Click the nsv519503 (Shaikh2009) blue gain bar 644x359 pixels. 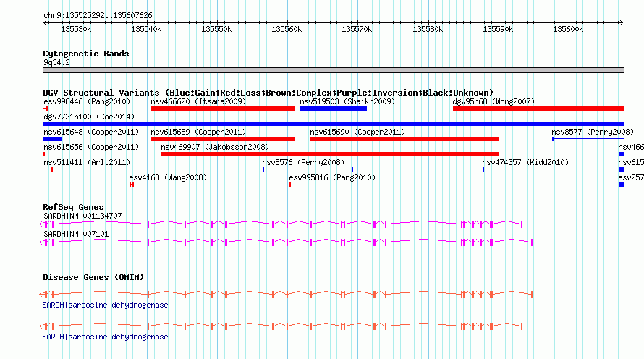tap(334, 109)
